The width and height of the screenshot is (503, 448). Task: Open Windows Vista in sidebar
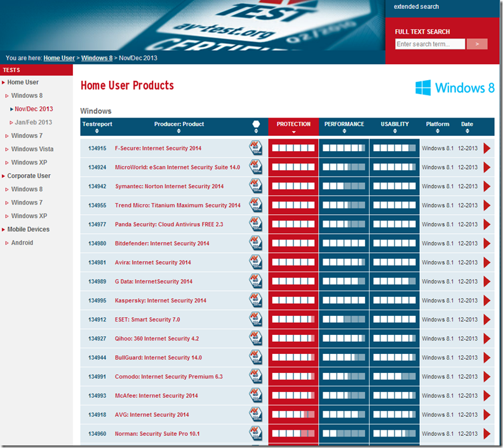click(x=32, y=149)
